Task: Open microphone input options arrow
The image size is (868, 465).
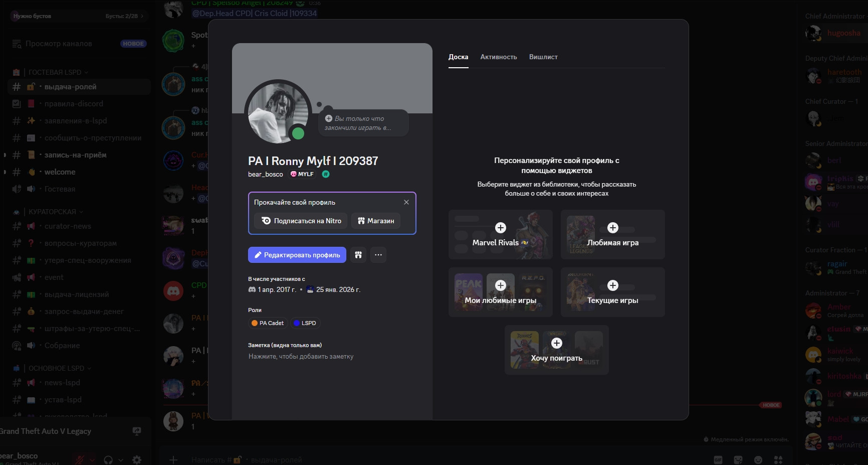Action: point(92,459)
